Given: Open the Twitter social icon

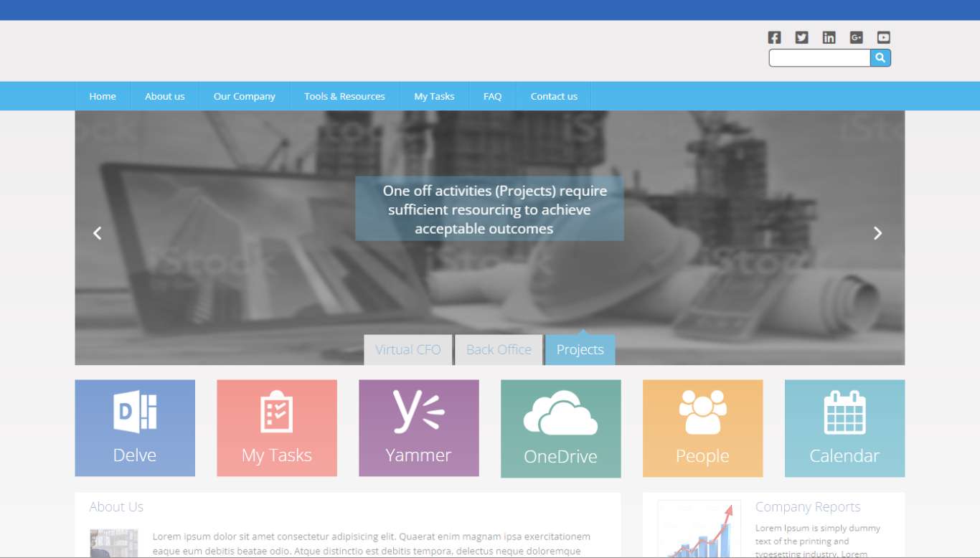Looking at the screenshot, I should 801,37.
